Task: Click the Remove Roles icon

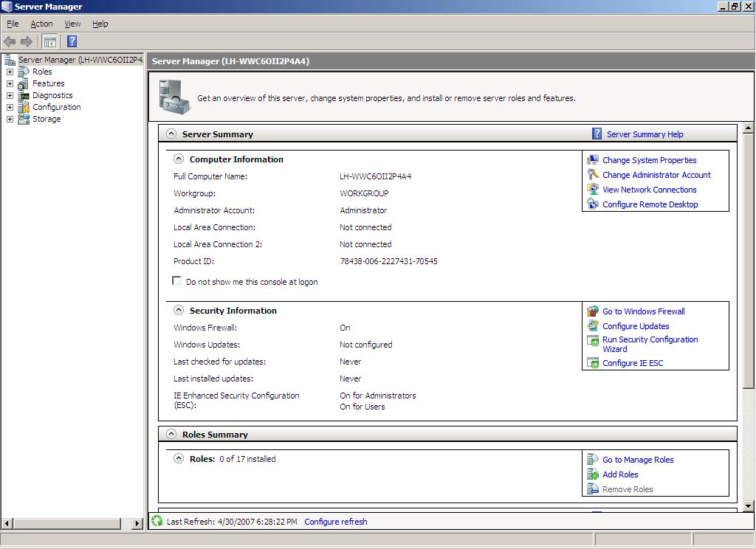Action: coord(593,488)
